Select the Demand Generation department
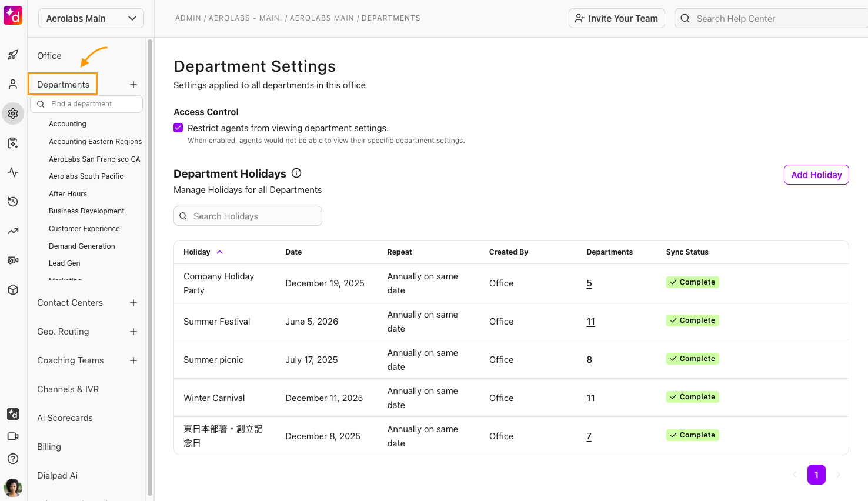The image size is (868, 501). click(82, 246)
